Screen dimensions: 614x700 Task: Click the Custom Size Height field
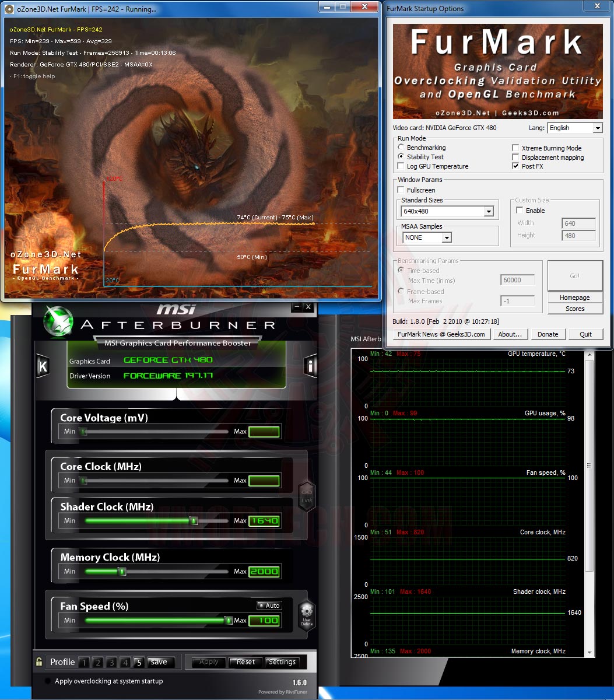578,236
